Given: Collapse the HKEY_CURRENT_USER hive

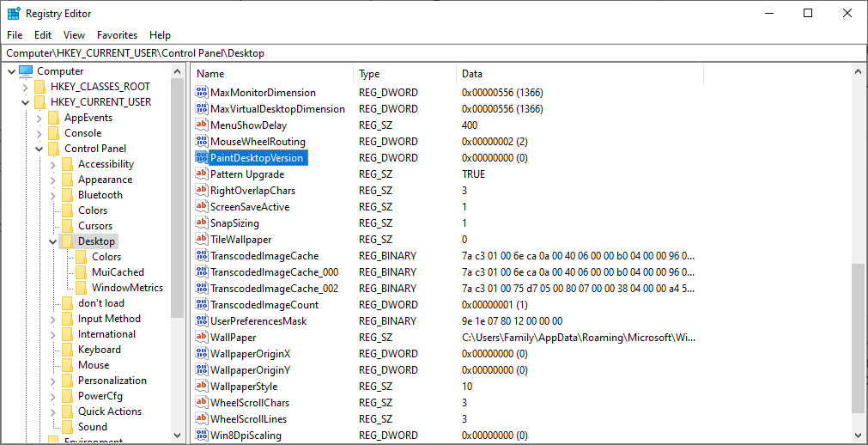Looking at the screenshot, I should coord(26,102).
